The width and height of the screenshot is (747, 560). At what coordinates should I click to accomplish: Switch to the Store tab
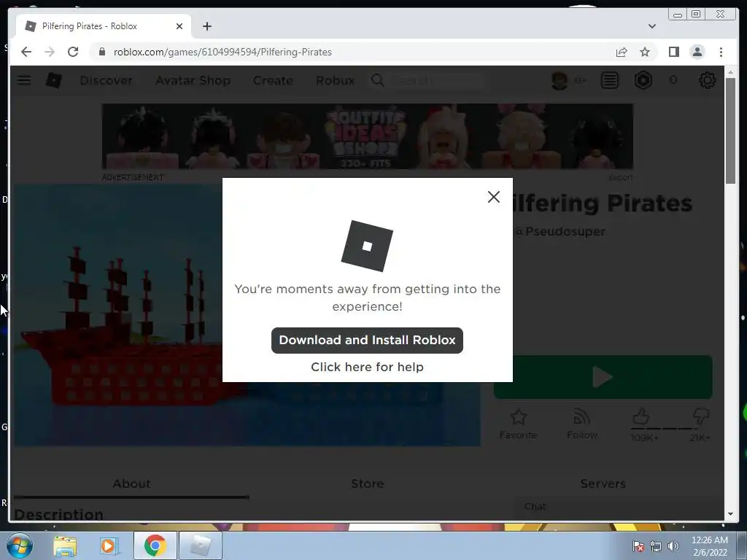pos(368,484)
